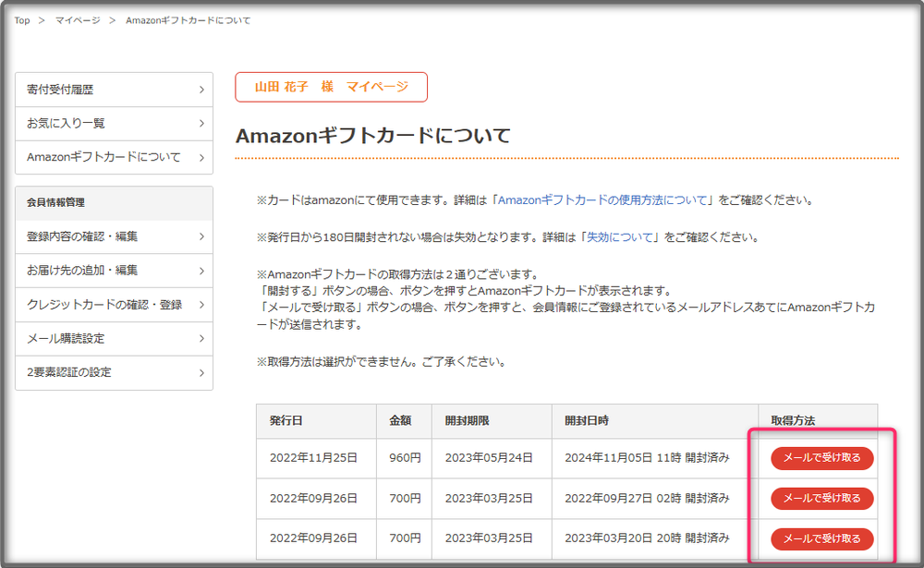Click the chevron next to メール購読設定
This screenshot has width=924, height=568.
click(201, 339)
